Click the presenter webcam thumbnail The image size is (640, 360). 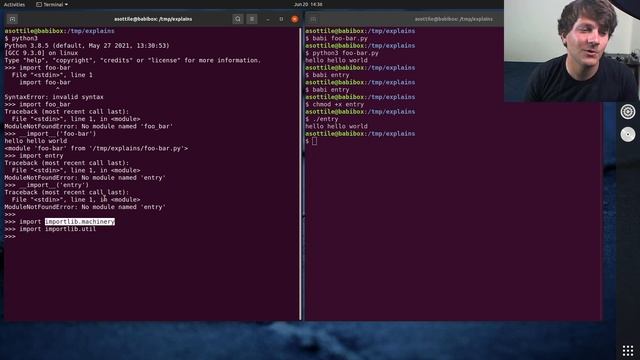click(572, 51)
